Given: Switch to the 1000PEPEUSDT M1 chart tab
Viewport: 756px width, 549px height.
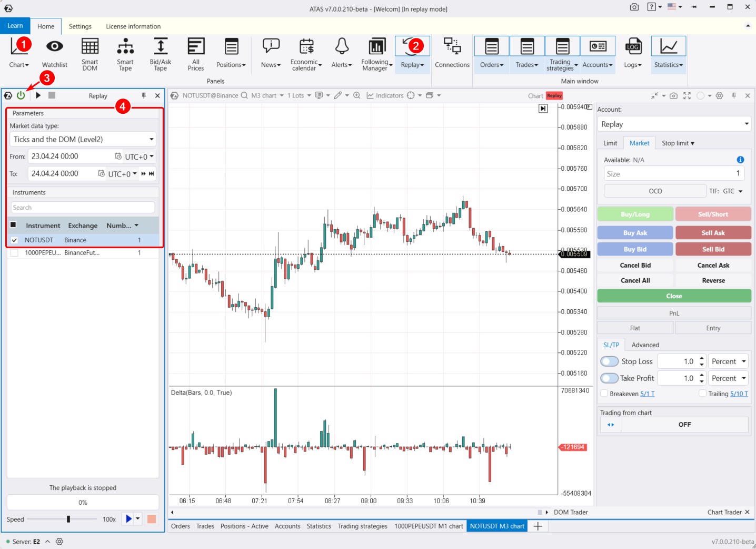Looking at the screenshot, I should coord(428,526).
